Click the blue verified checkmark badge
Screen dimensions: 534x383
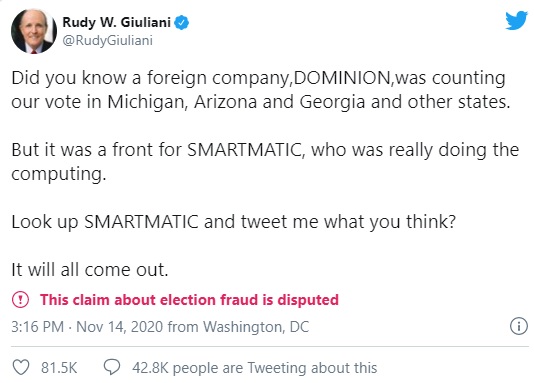pos(182,23)
